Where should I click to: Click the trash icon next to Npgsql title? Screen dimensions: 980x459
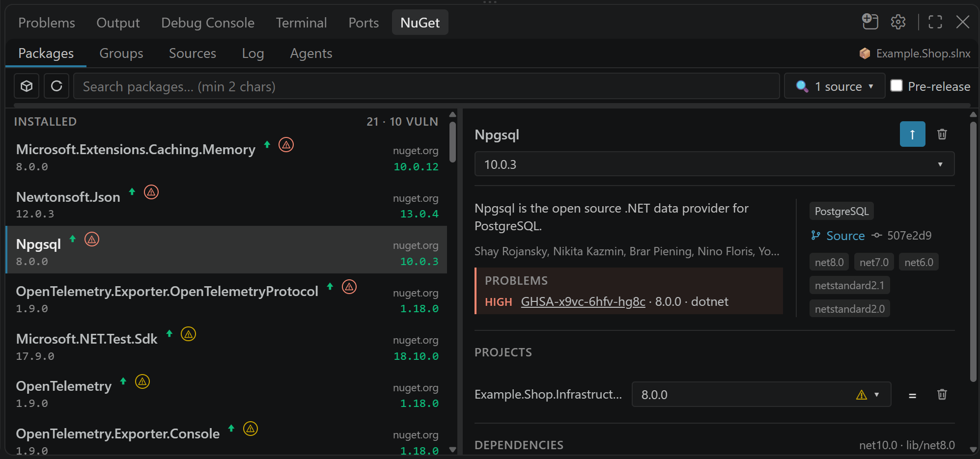(942, 134)
